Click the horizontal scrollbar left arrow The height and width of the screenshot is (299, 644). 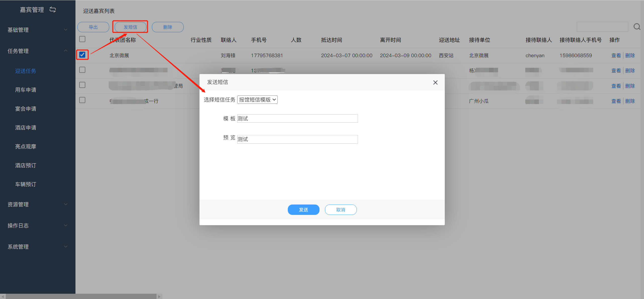tap(2, 296)
